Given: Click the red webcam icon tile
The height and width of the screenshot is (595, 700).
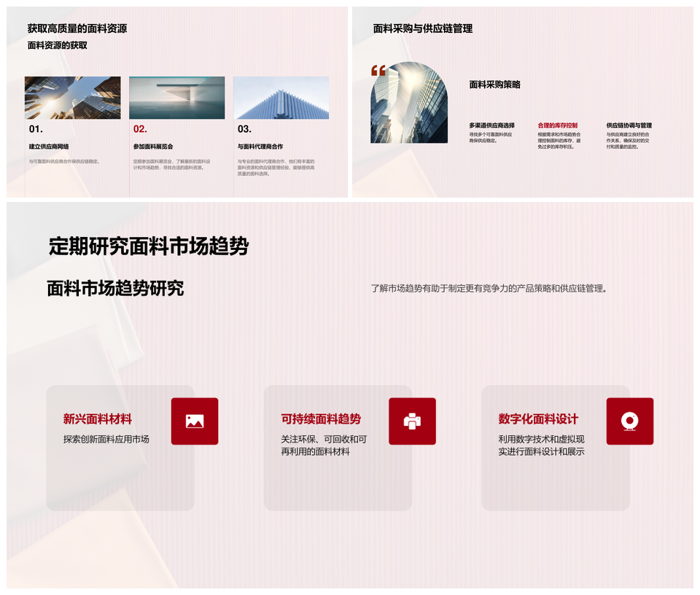Looking at the screenshot, I should click(629, 421).
